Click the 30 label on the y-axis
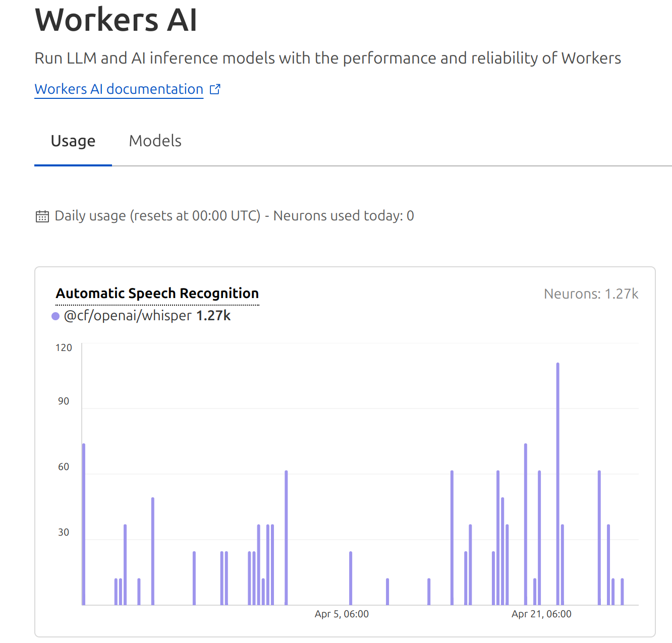672x643 pixels. (x=64, y=533)
